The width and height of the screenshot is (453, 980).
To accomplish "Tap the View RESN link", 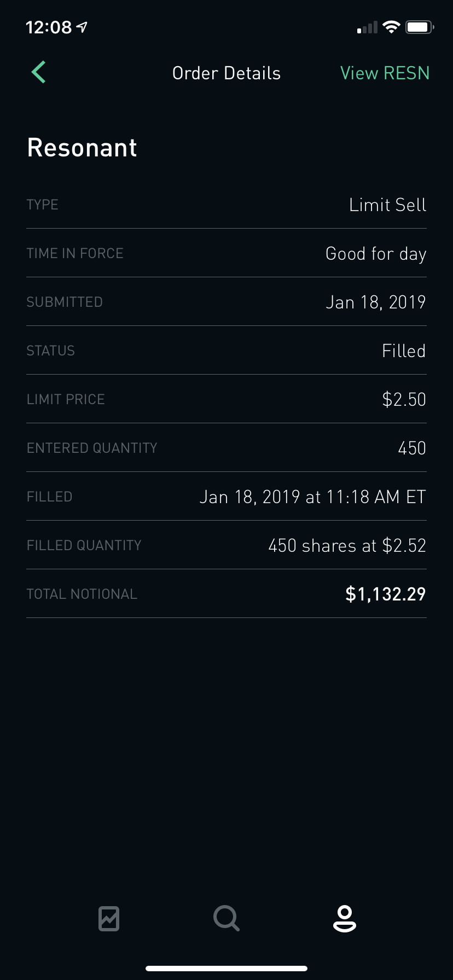I will tap(385, 73).
